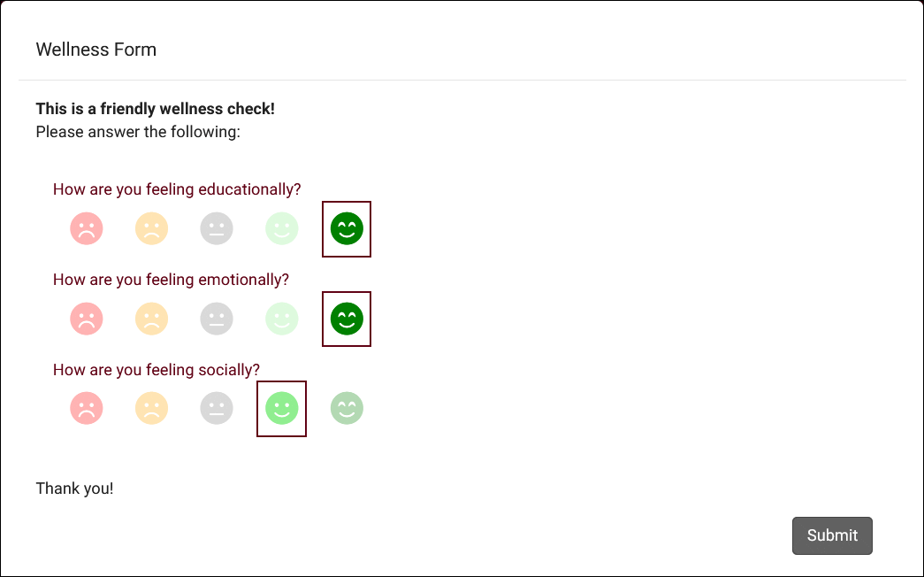This screenshot has height=577, width=924.
Task: Pick neutral face for emotional feeling
Action: [x=217, y=319]
